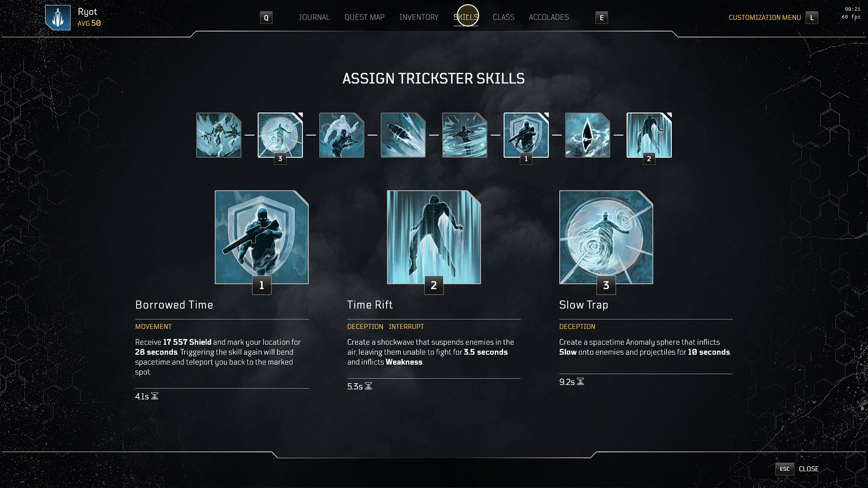Click the large Slow Trap slot 3 tile
Screen dimensions: 868x488
[606, 237]
